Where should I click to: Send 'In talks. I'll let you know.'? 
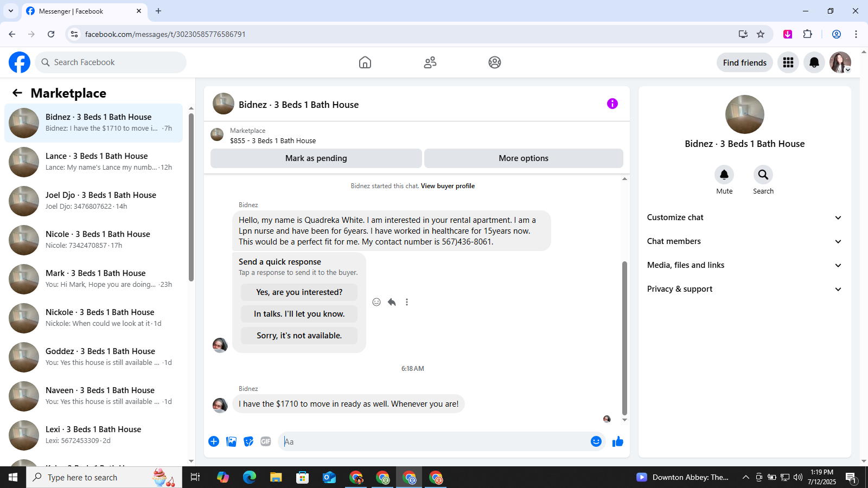pos(299,314)
